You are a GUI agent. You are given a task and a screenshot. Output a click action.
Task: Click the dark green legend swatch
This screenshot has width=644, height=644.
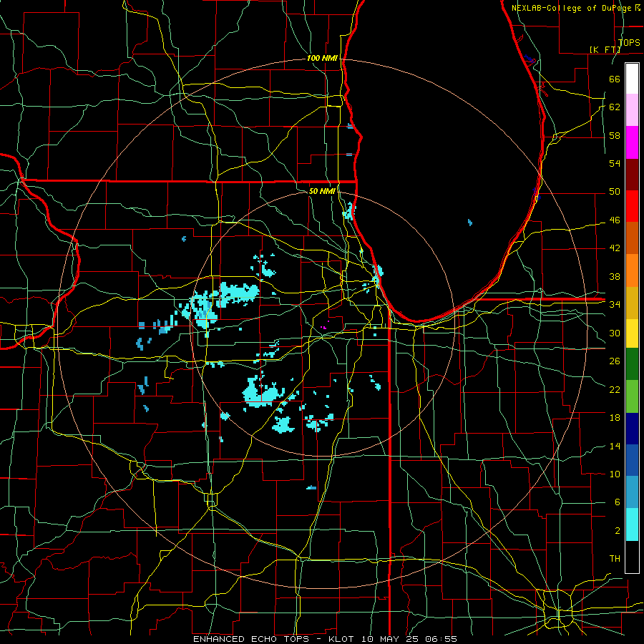coord(632,364)
